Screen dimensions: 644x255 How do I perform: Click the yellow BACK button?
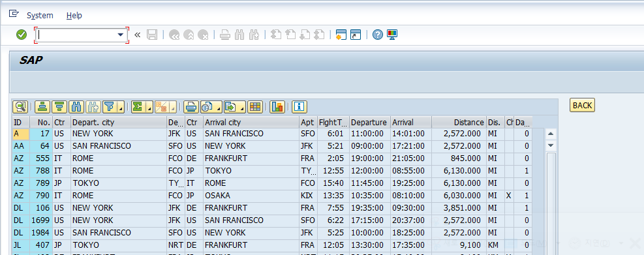click(x=582, y=105)
